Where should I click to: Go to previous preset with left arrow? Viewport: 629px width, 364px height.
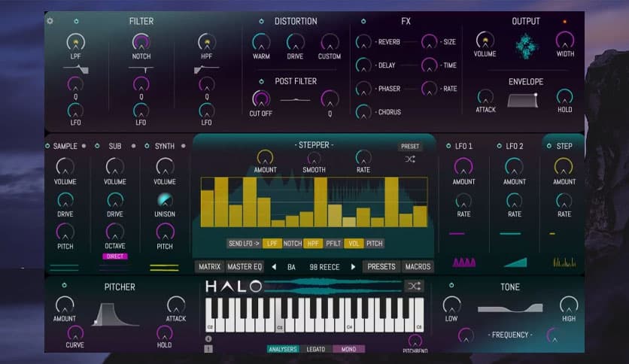coord(274,266)
